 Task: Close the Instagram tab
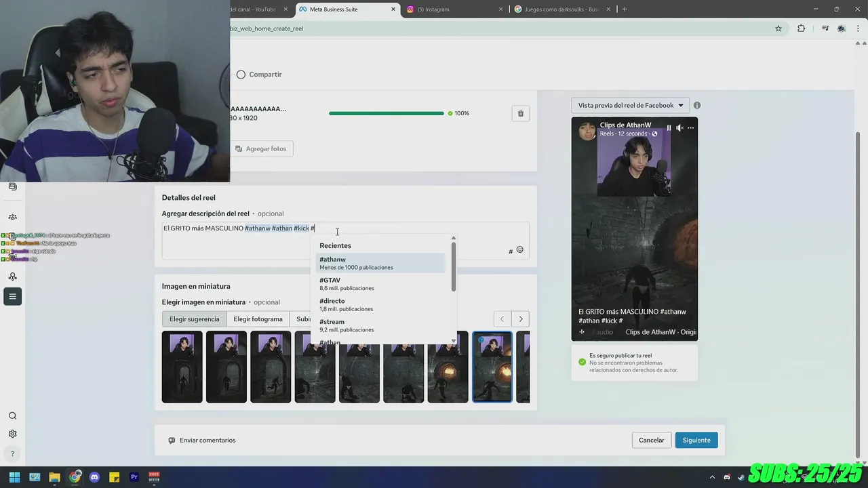click(500, 9)
